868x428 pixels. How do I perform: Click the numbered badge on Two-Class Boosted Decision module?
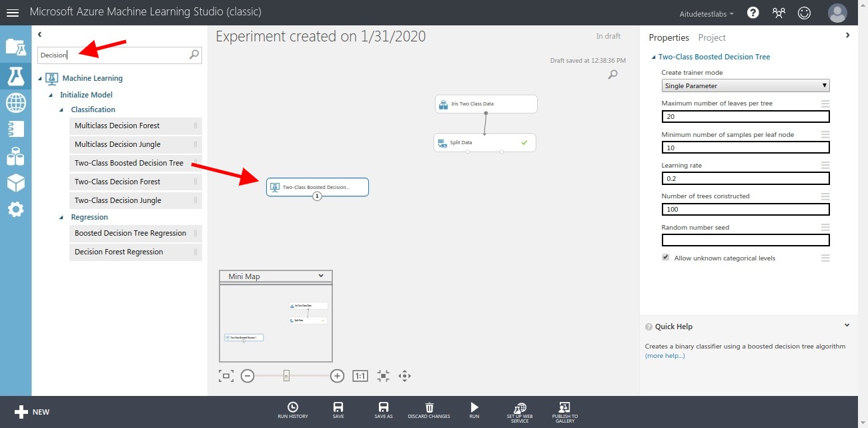[316, 197]
